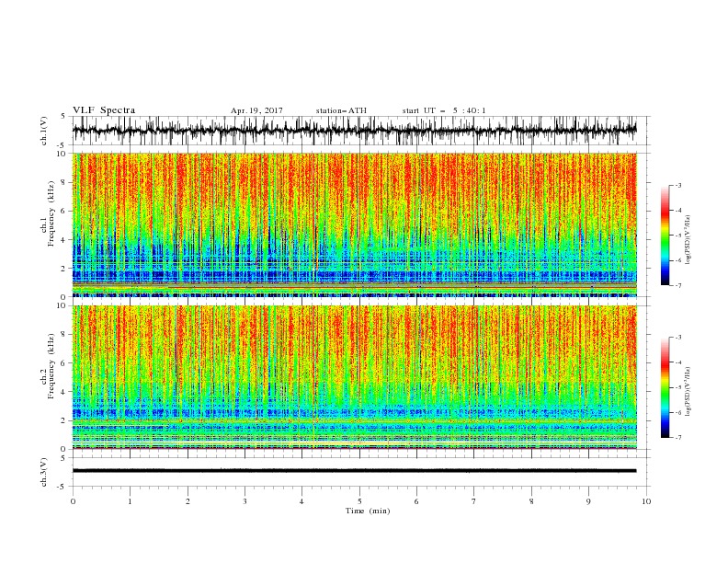Click the 'ch.3(V)' axis label

pyautogui.click(x=44, y=472)
